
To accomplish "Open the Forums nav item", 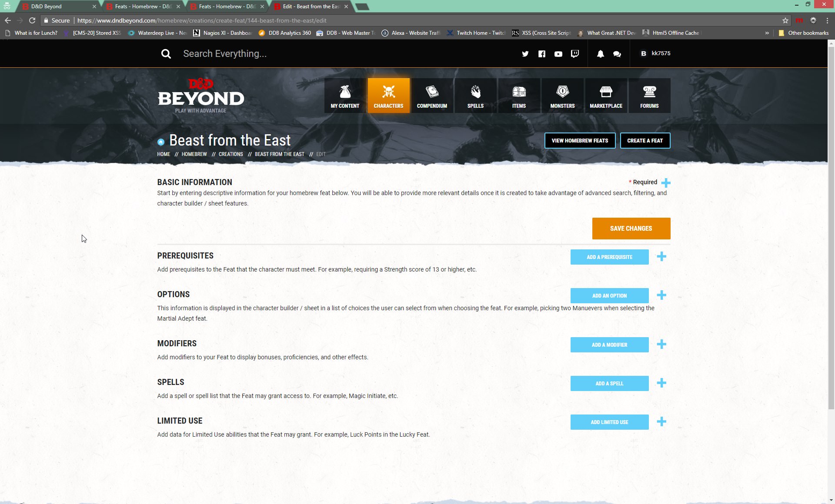I will (649, 96).
